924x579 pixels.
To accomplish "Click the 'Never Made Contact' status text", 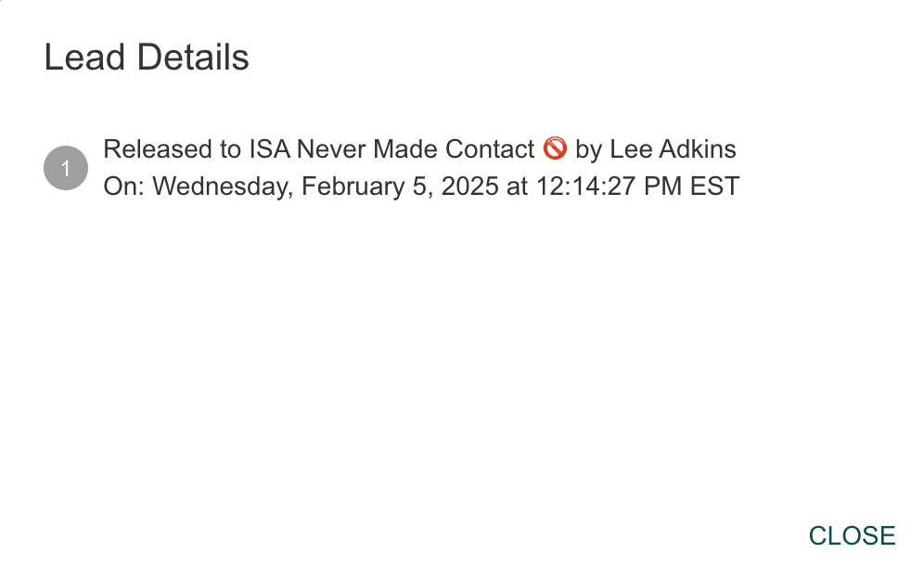I will coord(416,149).
